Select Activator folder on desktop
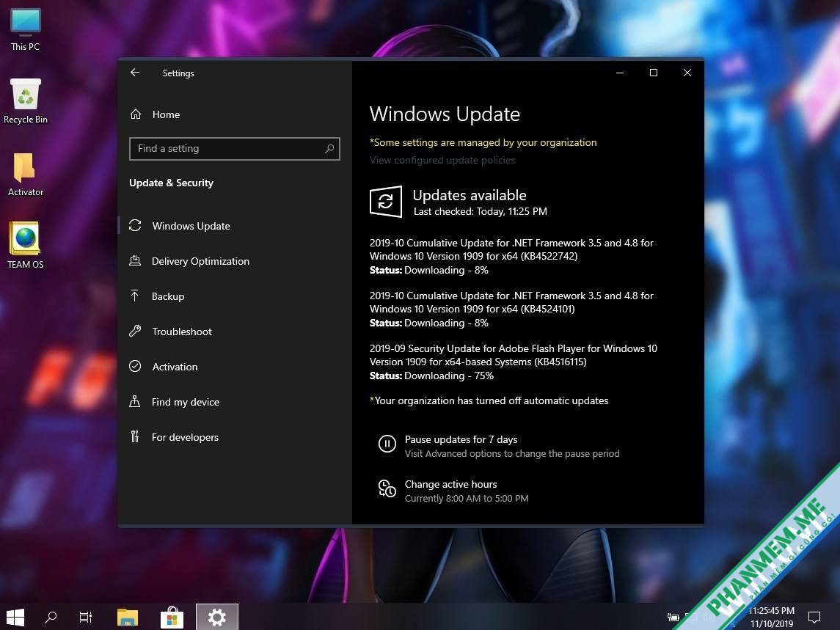840x630 pixels. pyautogui.click(x=25, y=175)
